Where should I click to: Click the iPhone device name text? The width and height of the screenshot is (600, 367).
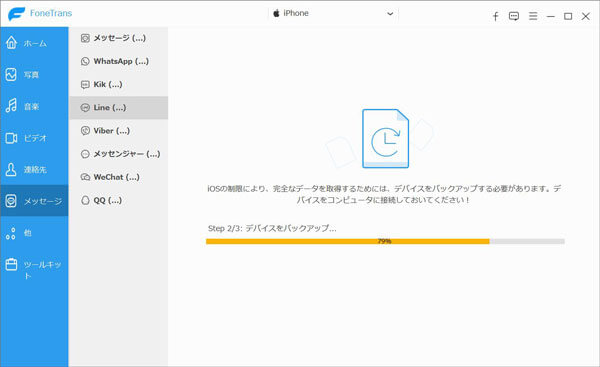coord(296,13)
